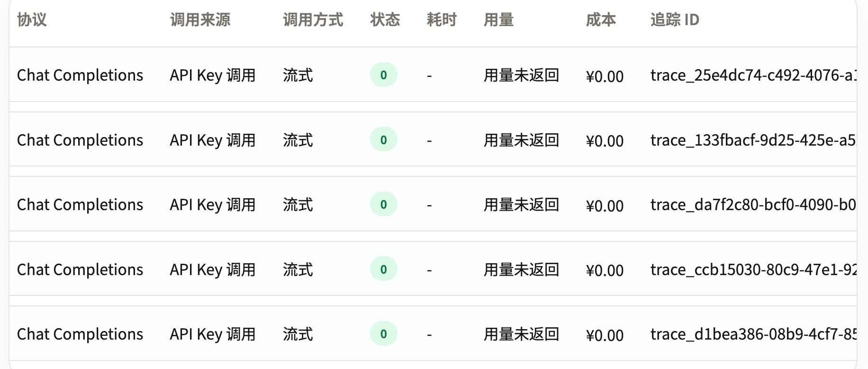
Task: Click status badge in trace_d1bea386 row
Action: (384, 334)
